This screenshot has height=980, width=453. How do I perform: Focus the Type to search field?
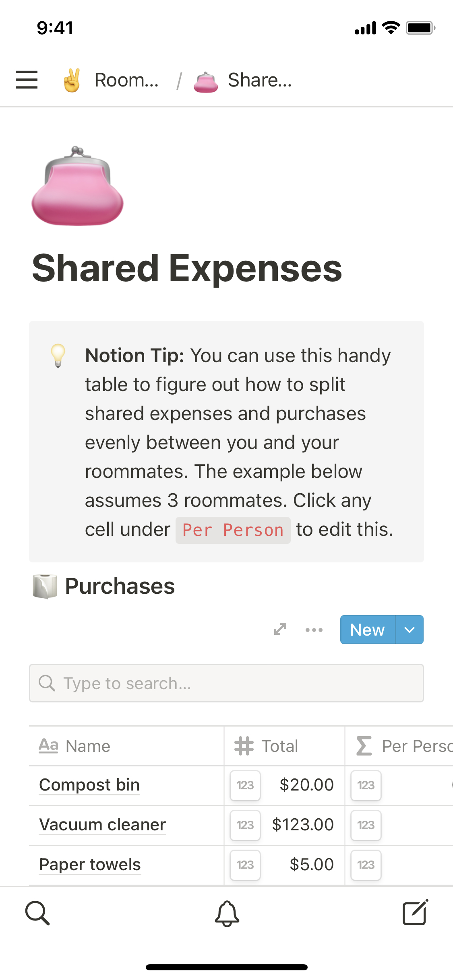coord(226,683)
